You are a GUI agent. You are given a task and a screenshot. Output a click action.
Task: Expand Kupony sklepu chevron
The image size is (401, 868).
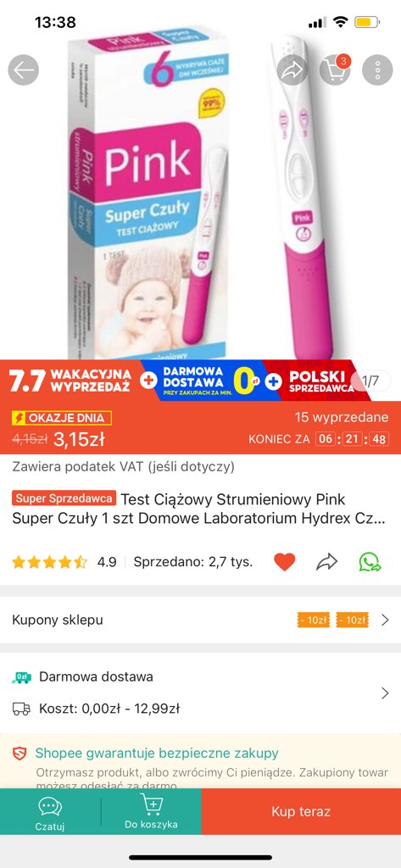385,620
